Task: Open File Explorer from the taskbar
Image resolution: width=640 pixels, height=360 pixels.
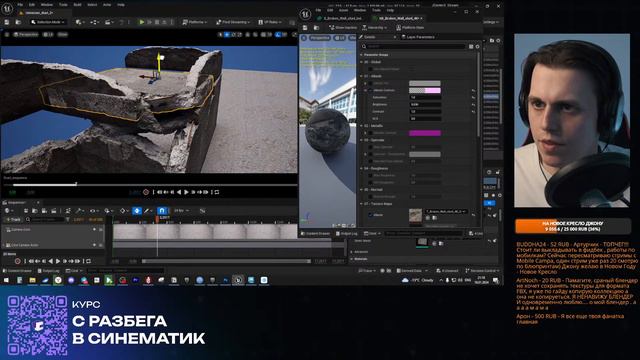Action: click(x=32, y=280)
